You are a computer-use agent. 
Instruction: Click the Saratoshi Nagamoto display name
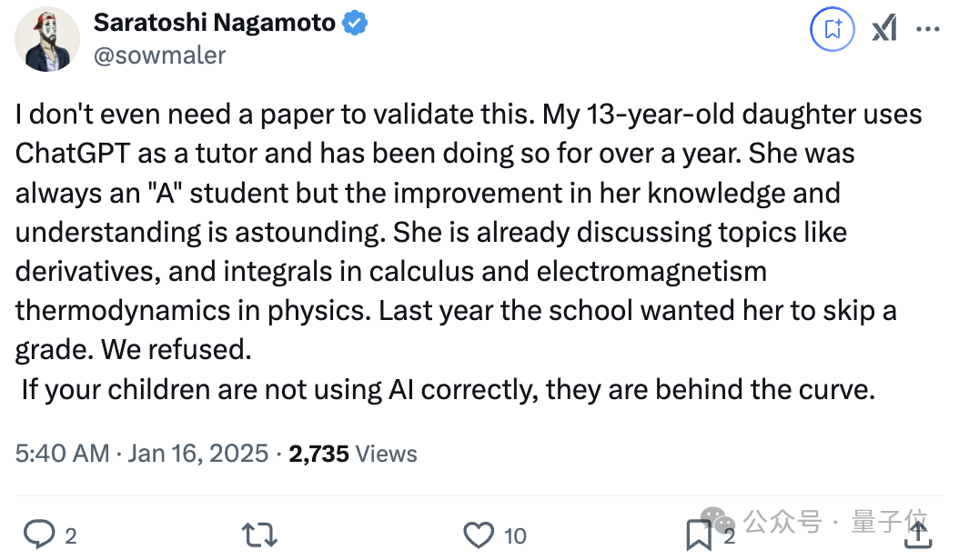coord(214,24)
